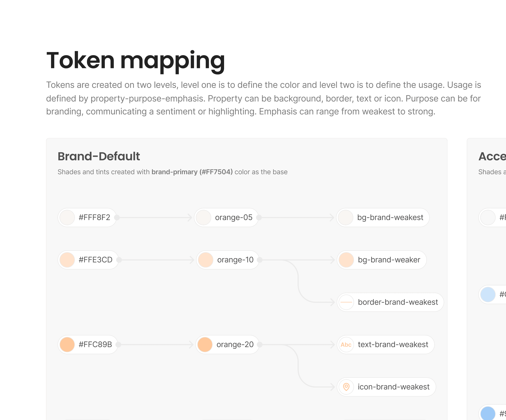Screen dimensions: 506x420
Task: Select the #FFC89B color swatch circle
Action: click(67, 345)
